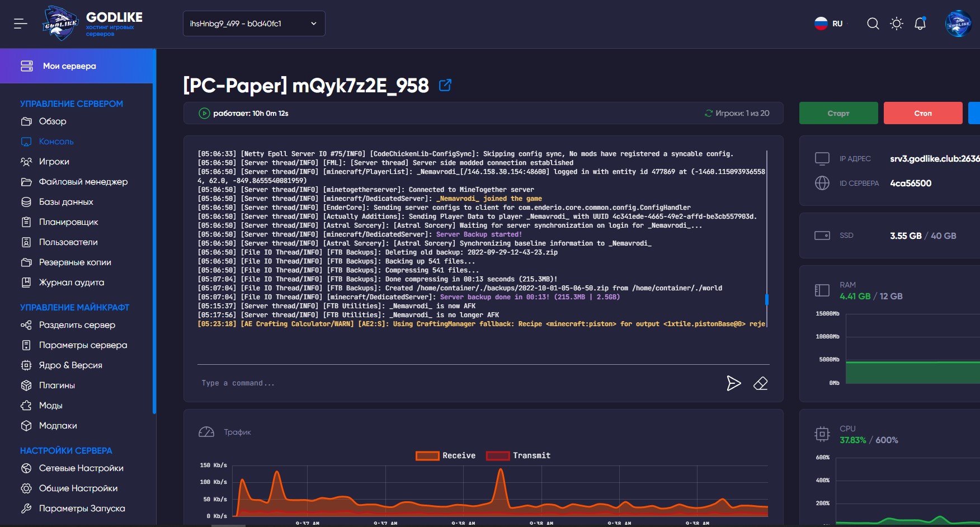Click the console scrollbar thumb
The width and height of the screenshot is (980, 527).
click(767, 299)
